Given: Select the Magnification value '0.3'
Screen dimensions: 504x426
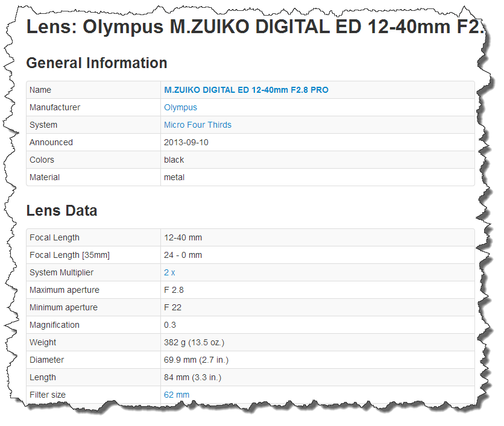Looking at the screenshot, I should pyautogui.click(x=170, y=325).
